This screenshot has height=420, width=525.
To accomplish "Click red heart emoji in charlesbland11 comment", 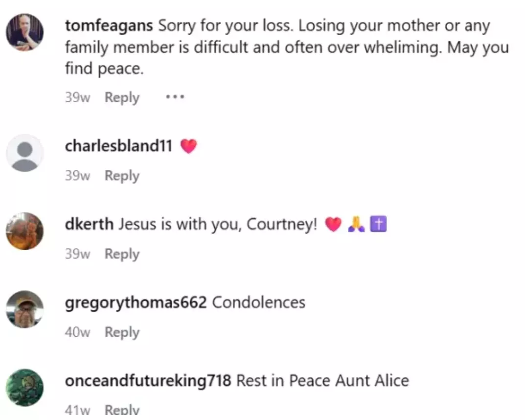I will (188, 146).
